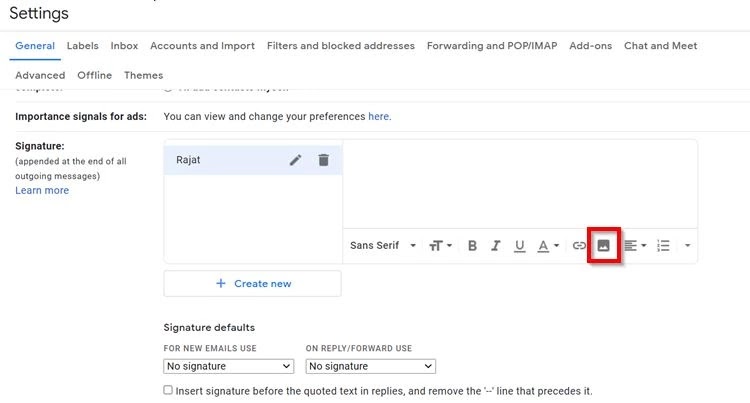Screen dimensions: 750x403
Task: Click inside the signature text area
Action: pyautogui.click(x=520, y=184)
